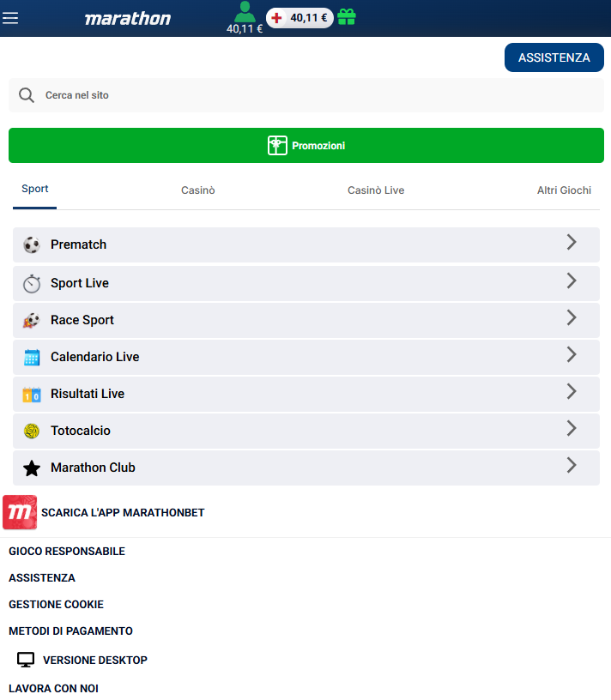Click the red Marathonbet app icon
This screenshot has height=700, width=611.
[20, 512]
